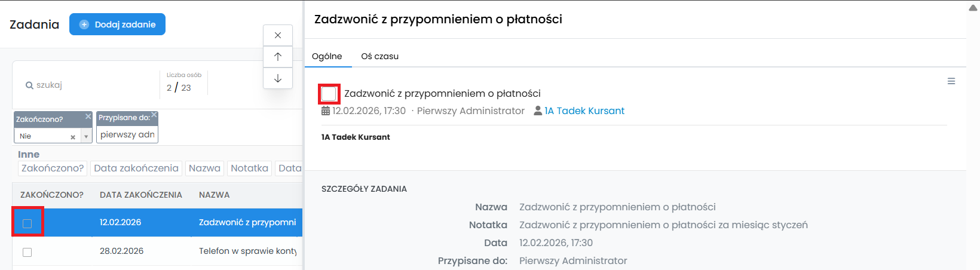
Task: Check the 28.02.2026 task row checkbox
Action: (27, 252)
